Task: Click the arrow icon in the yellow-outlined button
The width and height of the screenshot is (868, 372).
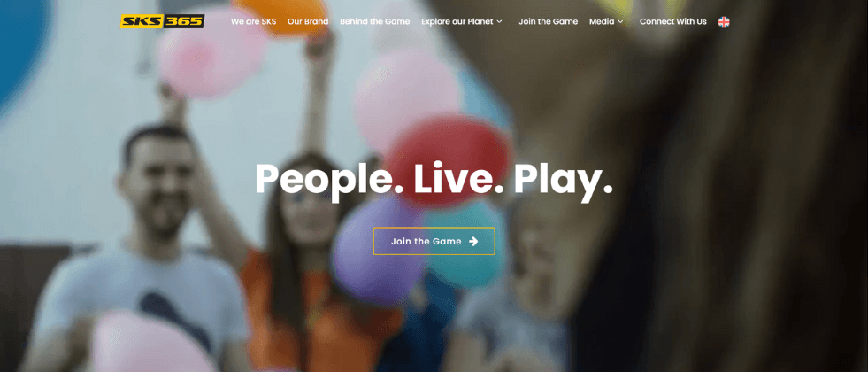Action: 473,241
